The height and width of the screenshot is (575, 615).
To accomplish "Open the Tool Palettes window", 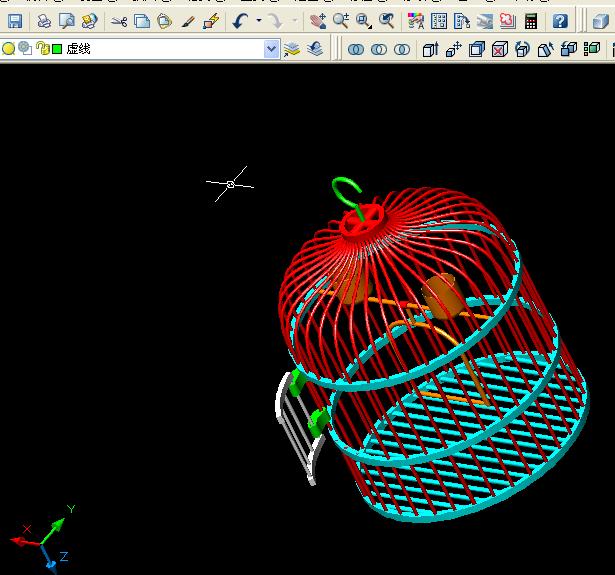I will click(462, 21).
